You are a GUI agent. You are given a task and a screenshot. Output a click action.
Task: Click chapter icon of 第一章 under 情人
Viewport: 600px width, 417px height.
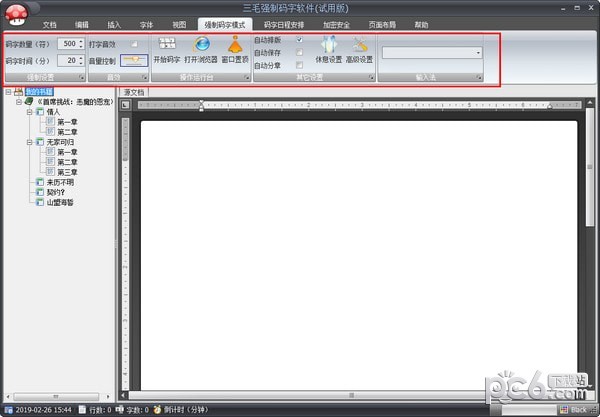(50, 122)
